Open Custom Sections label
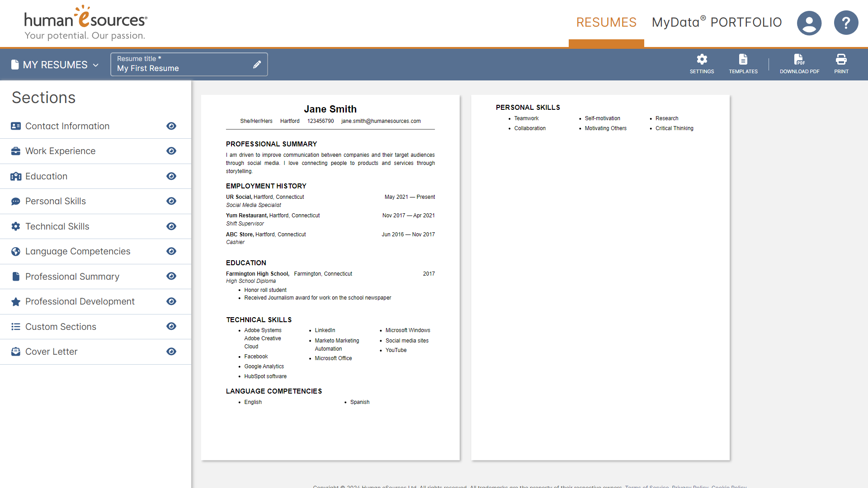Screen dimensions: 868x488 tap(61, 327)
